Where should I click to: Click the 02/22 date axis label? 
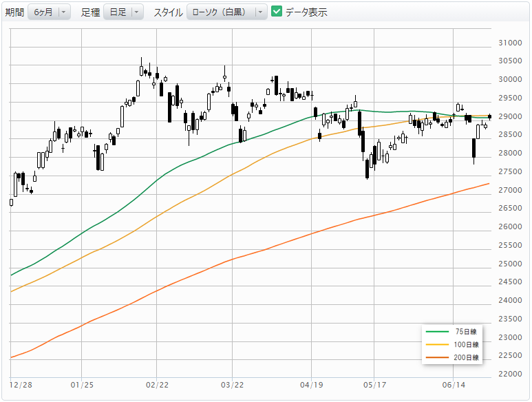coord(157,385)
